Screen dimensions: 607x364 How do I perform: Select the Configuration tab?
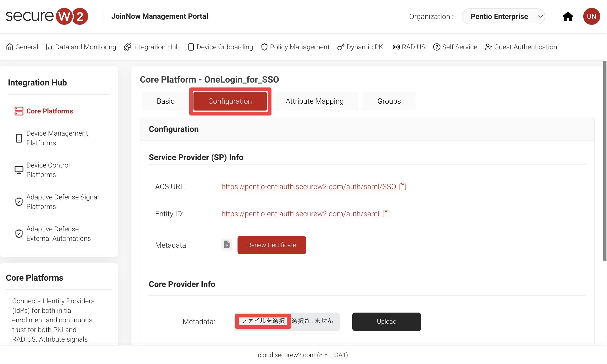coord(230,101)
